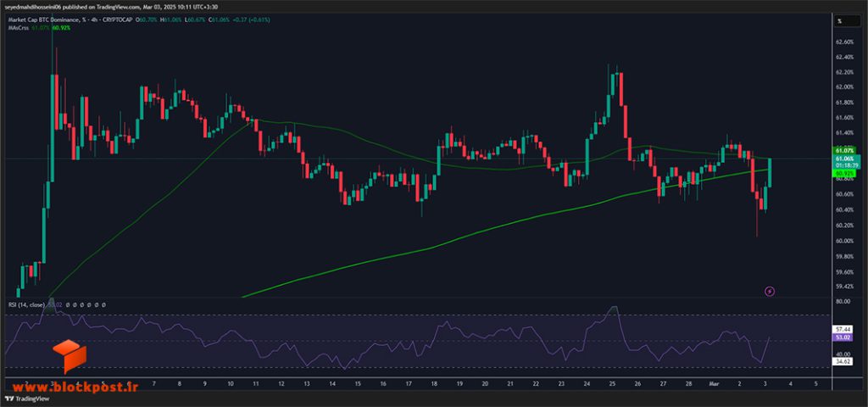This screenshot has height=407, width=868.
Task: Click the RSI (14, close) indicator legend
Action: (x=26, y=304)
